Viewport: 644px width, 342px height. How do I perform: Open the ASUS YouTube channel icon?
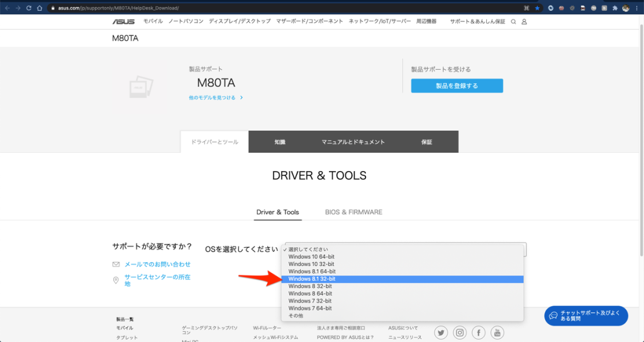[x=497, y=333]
